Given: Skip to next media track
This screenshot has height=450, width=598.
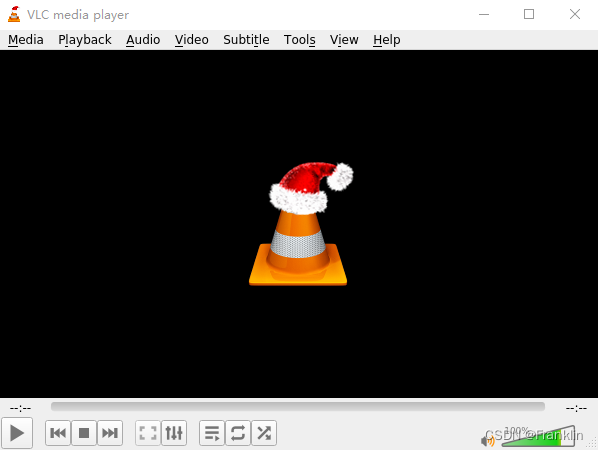Looking at the screenshot, I should tap(110, 433).
